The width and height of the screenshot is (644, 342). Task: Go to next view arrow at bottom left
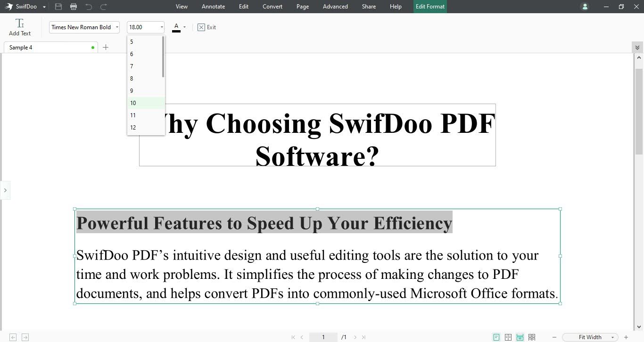[x=25, y=337]
